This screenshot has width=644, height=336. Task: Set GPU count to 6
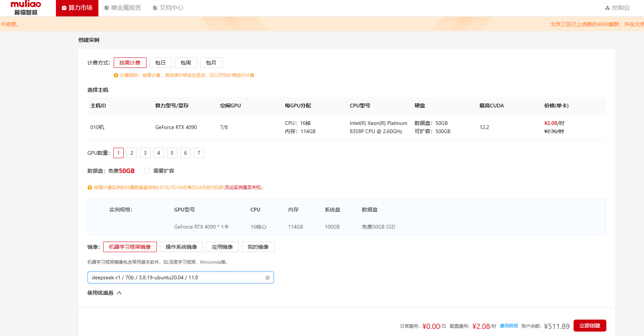[186, 153]
